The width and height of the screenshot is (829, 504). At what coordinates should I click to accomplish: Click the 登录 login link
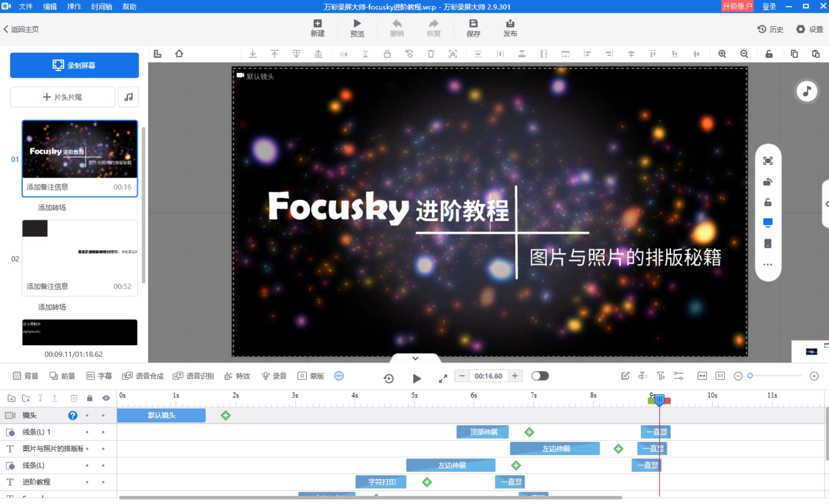point(769,6)
